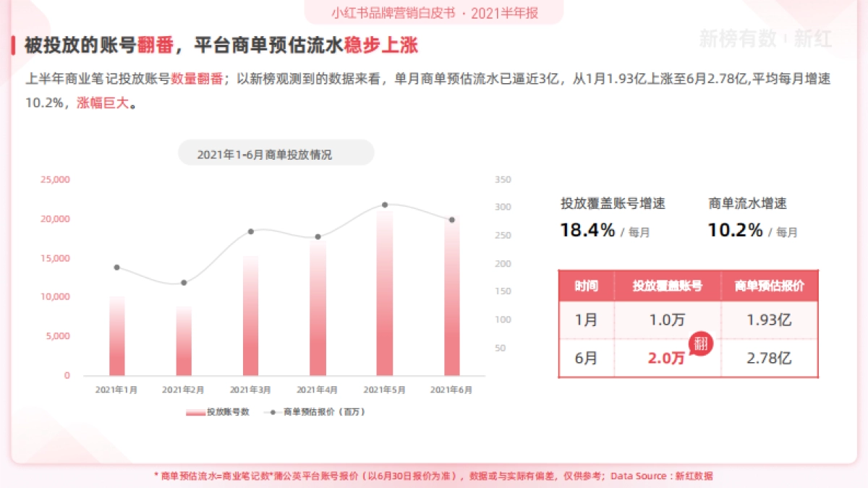Select the 2021年6月 line endpoint marker
868x488 pixels.
[452, 218]
